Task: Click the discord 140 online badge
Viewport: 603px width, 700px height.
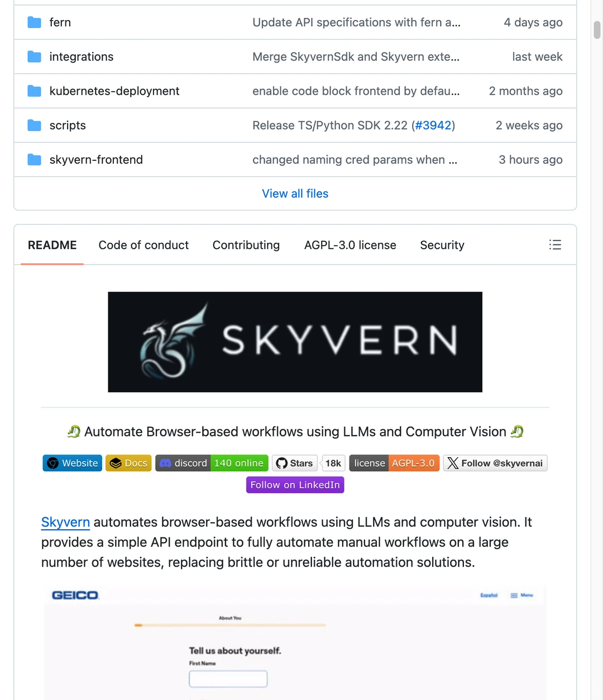Action: coord(212,463)
